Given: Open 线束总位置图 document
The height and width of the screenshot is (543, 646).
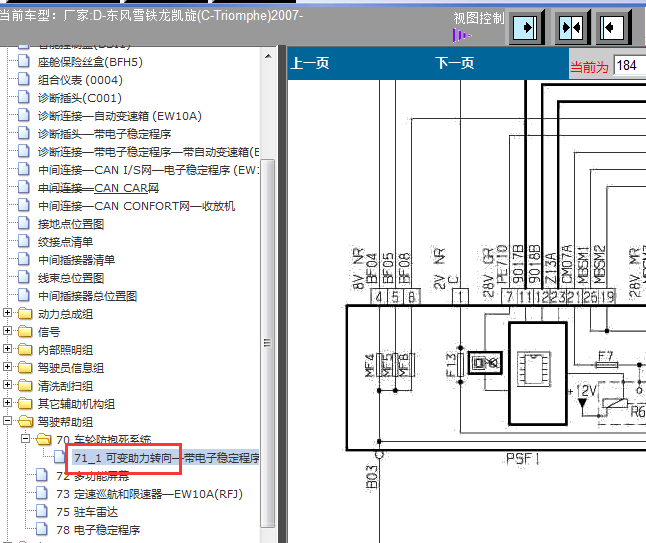Looking at the screenshot, I should (71, 279).
